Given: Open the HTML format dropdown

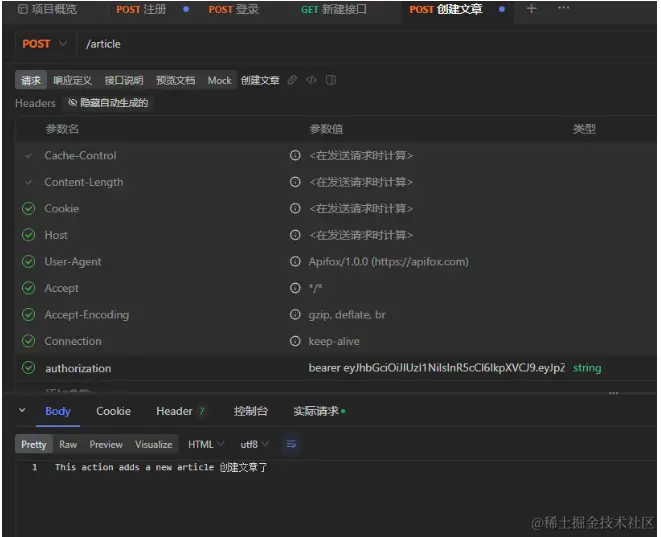Looking at the screenshot, I should pyautogui.click(x=206, y=444).
